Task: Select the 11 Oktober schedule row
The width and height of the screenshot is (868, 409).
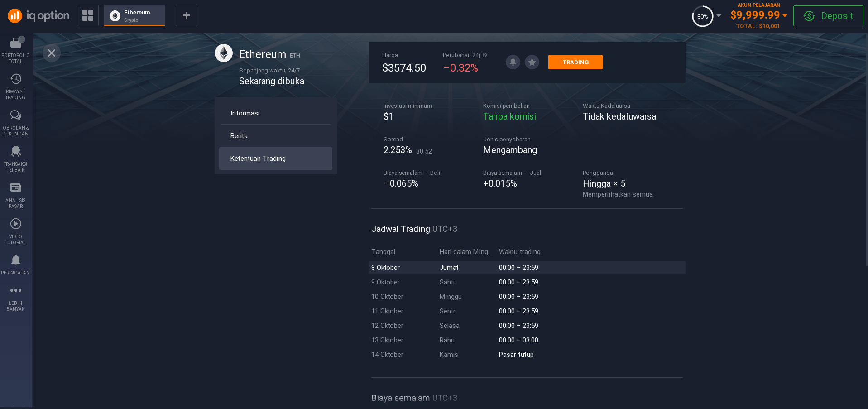Action: (527, 311)
